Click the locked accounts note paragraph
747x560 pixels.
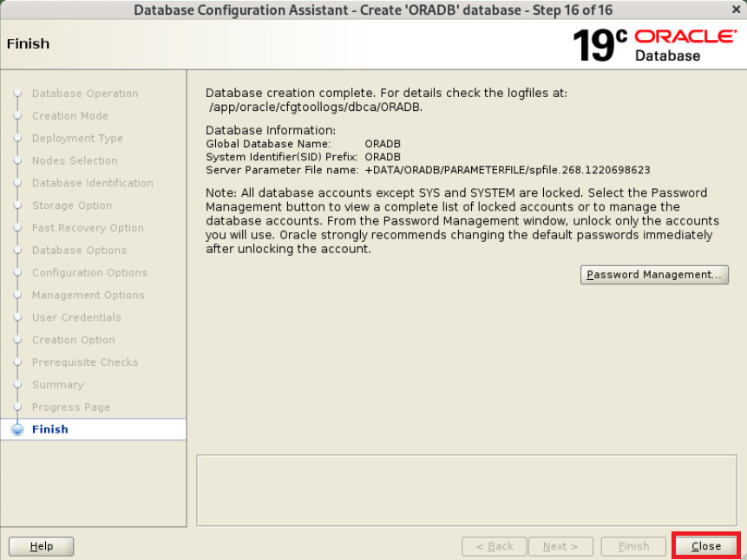[462, 221]
